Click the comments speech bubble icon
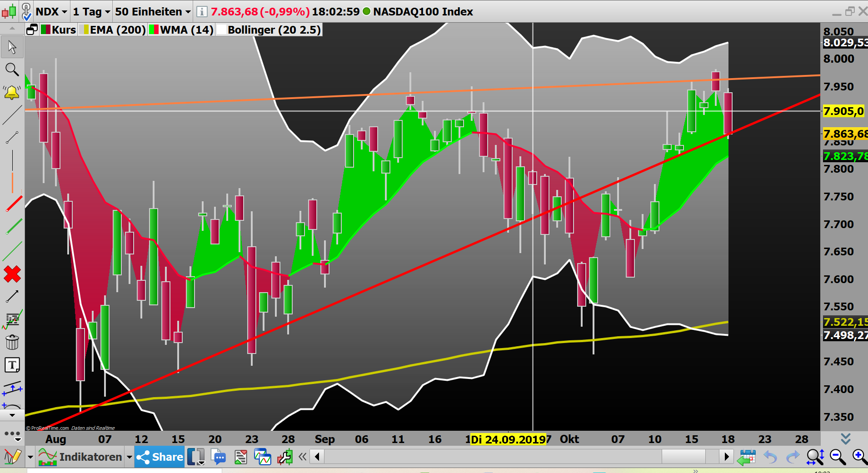 point(219,457)
